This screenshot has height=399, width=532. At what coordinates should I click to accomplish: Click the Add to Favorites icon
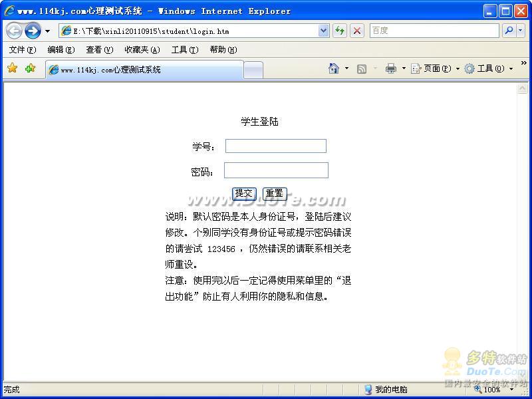click(x=30, y=68)
